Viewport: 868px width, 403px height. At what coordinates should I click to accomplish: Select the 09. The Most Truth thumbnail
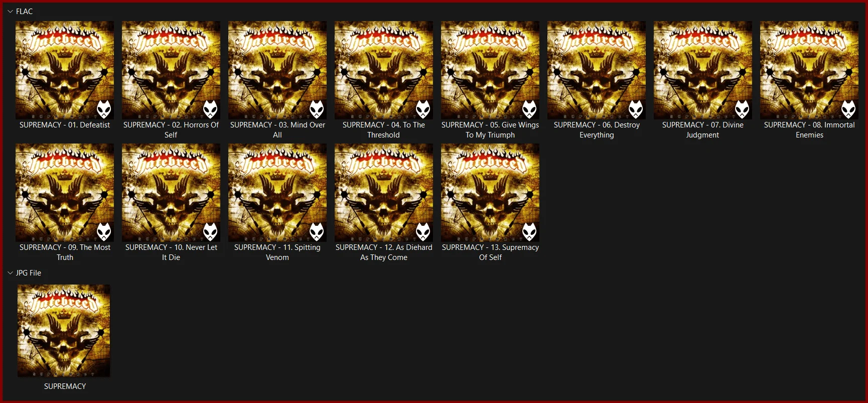pos(65,192)
